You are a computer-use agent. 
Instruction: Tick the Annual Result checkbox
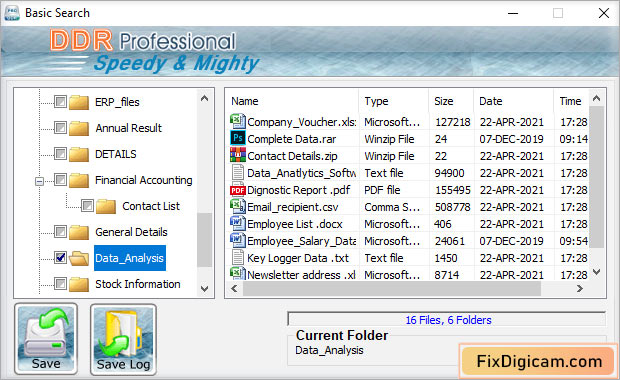coord(60,128)
